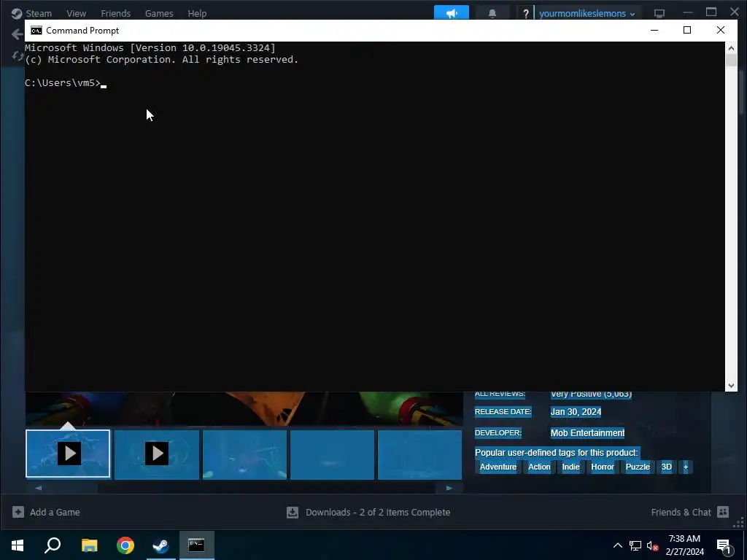Screen dimensions: 747x560
Task: Click the Command Prompt scrollbar down arrow
Action: pos(731,386)
